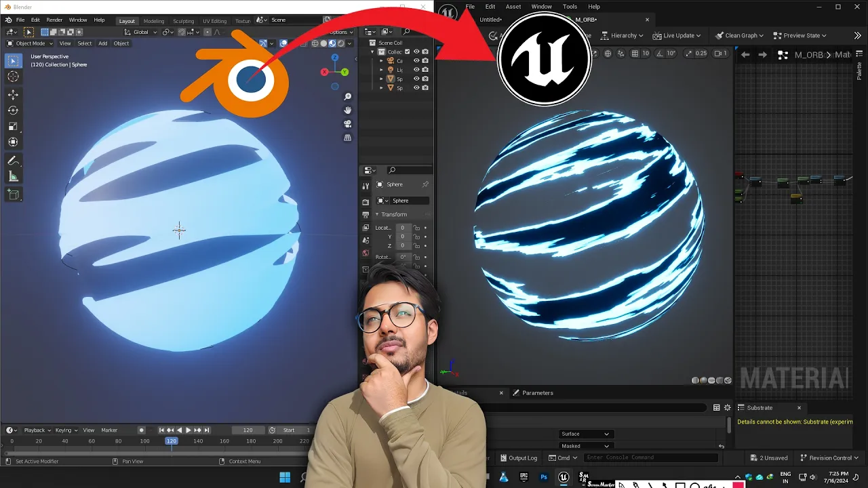Click the Z axis on navigation gizmo
This screenshot has height=488, width=868.
[335, 58]
